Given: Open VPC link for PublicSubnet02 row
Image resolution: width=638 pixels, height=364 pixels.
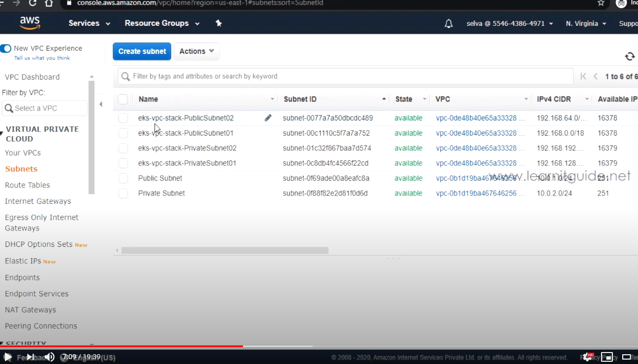Looking at the screenshot, I should coord(476,118).
